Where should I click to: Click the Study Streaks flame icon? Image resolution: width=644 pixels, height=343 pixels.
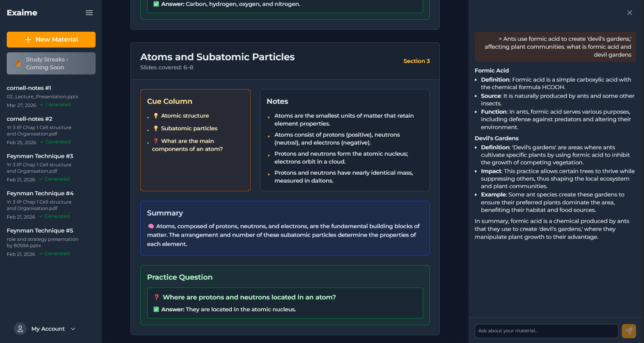click(18, 63)
